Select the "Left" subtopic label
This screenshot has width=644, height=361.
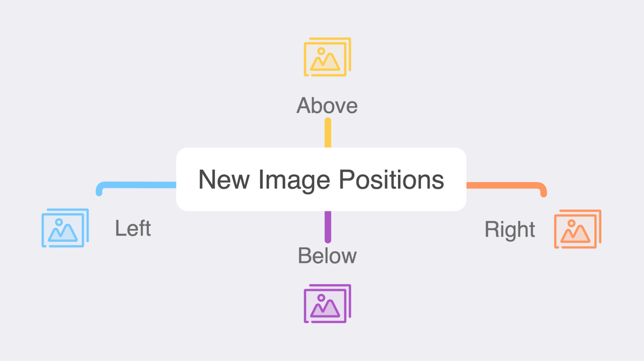[x=133, y=228]
